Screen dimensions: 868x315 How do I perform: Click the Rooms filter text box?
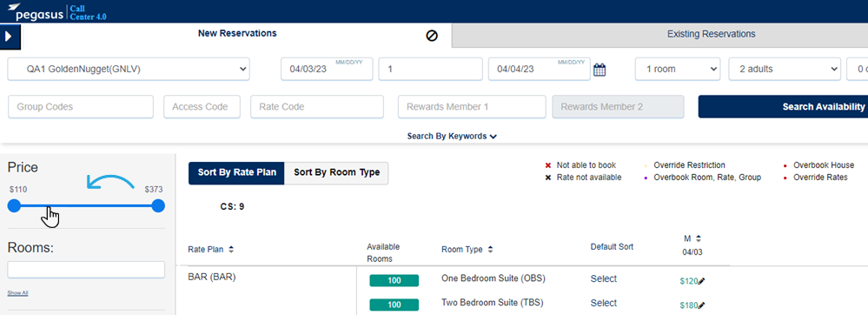tap(86, 270)
